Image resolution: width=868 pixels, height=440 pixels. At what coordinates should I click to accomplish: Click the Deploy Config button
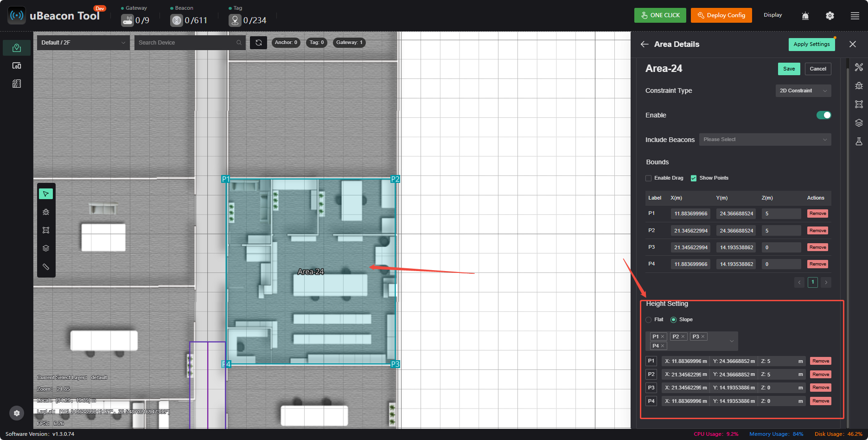click(x=721, y=15)
